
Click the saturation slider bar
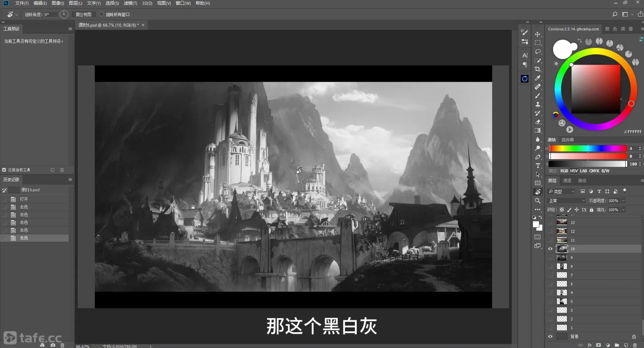click(588, 156)
